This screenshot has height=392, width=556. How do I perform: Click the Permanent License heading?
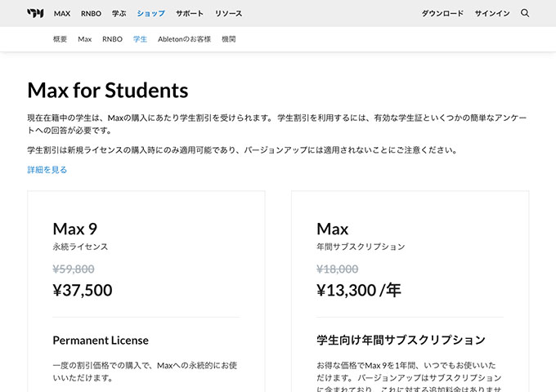[101, 341]
